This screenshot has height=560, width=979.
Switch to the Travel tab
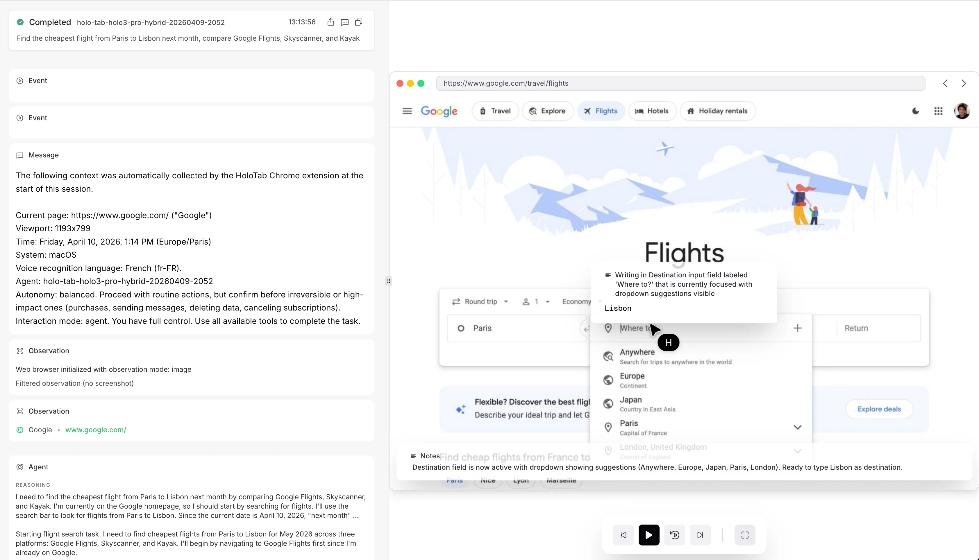click(x=495, y=111)
